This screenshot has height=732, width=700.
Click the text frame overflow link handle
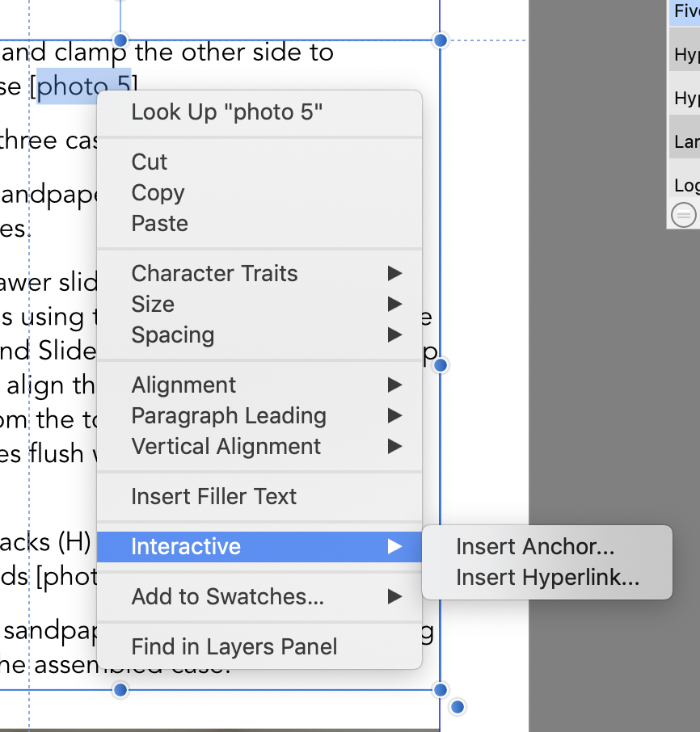[x=458, y=707]
